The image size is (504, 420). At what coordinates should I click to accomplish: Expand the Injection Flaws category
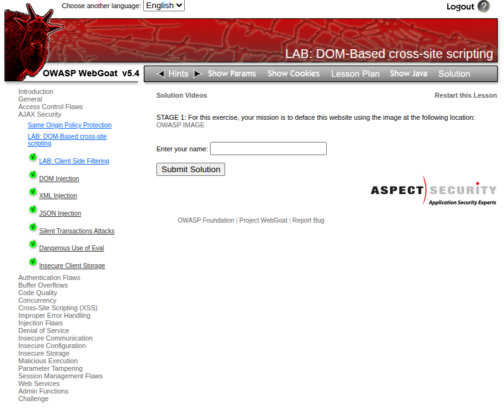click(x=40, y=323)
